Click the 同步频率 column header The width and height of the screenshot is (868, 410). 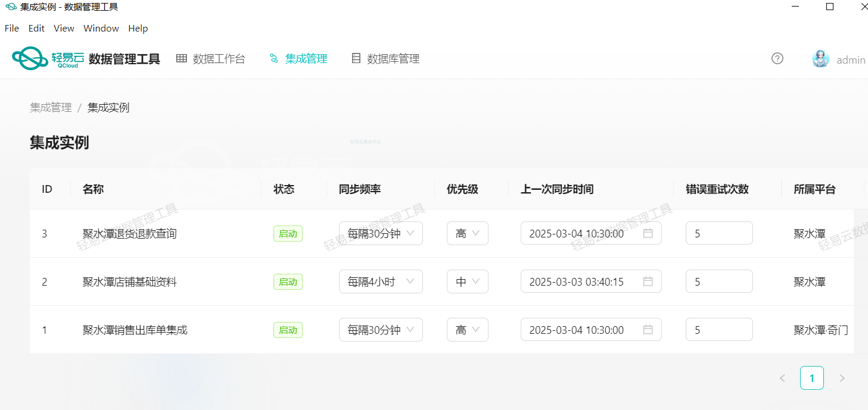point(360,189)
